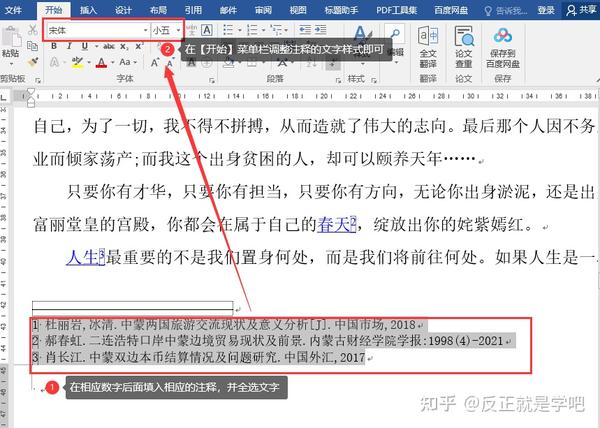Image resolution: width=600 pixels, height=428 pixels.
Task: Click the Copy icon in clipboard group
Action: pyautogui.click(x=33, y=46)
